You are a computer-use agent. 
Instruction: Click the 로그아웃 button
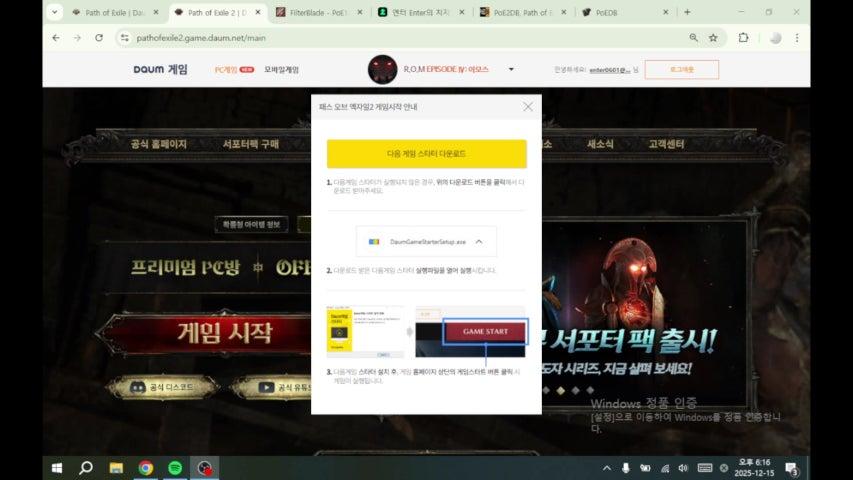tap(681, 70)
